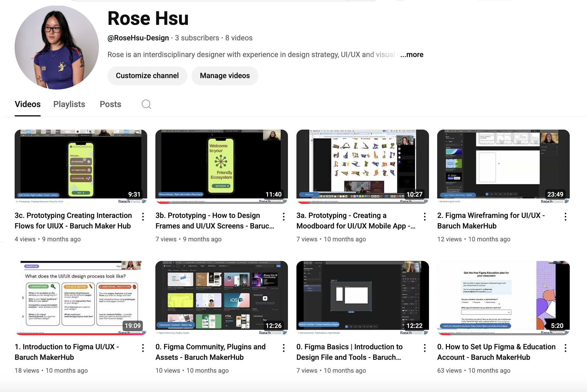This screenshot has width=587, height=392.
Task: Open more actions for 3a Moodboard video
Action: pos(425,216)
